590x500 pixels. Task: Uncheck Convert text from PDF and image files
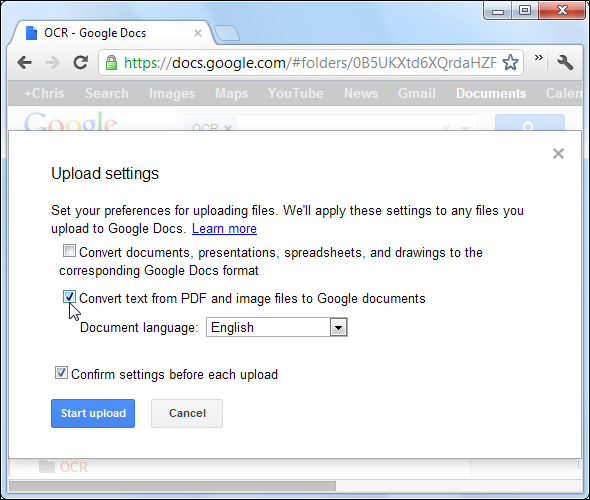click(x=69, y=297)
